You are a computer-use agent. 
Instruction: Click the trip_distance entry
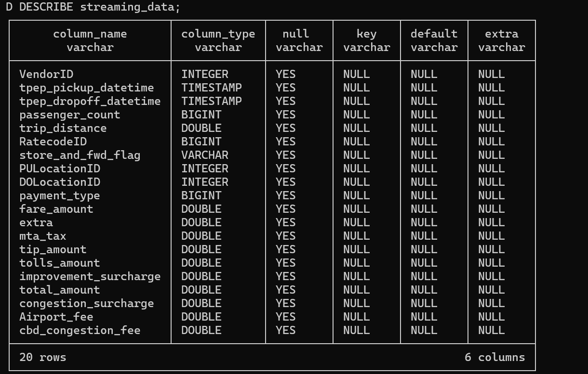[x=63, y=128]
